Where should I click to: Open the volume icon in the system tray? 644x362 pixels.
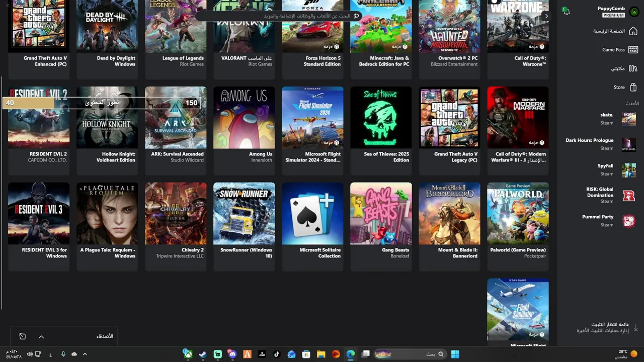point(30,354)
